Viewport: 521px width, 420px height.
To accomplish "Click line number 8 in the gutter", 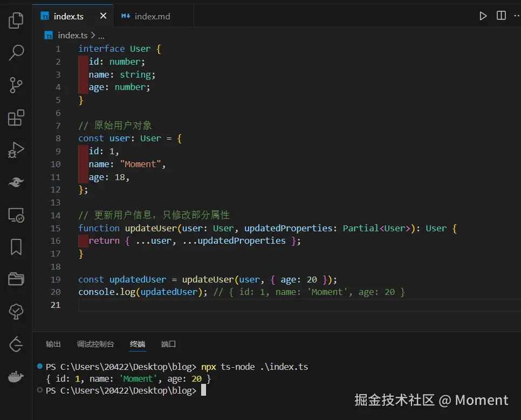I will (58, 139).
